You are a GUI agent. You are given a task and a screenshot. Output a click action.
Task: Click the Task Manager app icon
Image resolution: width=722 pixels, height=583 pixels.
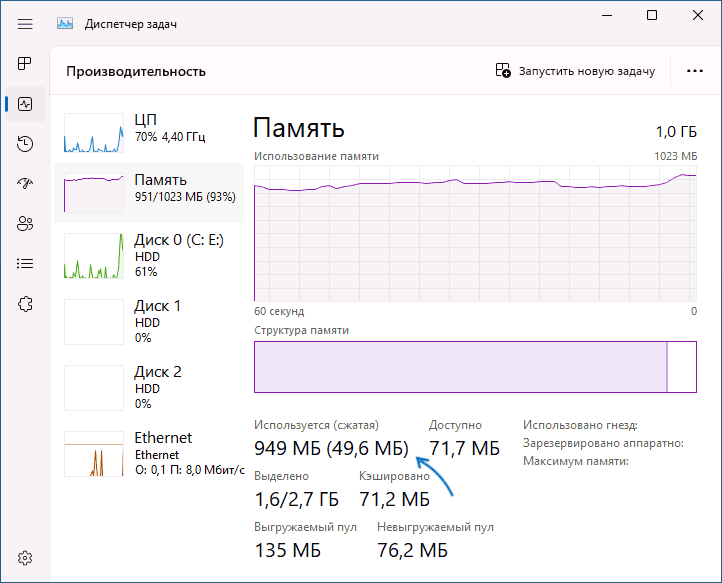point(65,23)
